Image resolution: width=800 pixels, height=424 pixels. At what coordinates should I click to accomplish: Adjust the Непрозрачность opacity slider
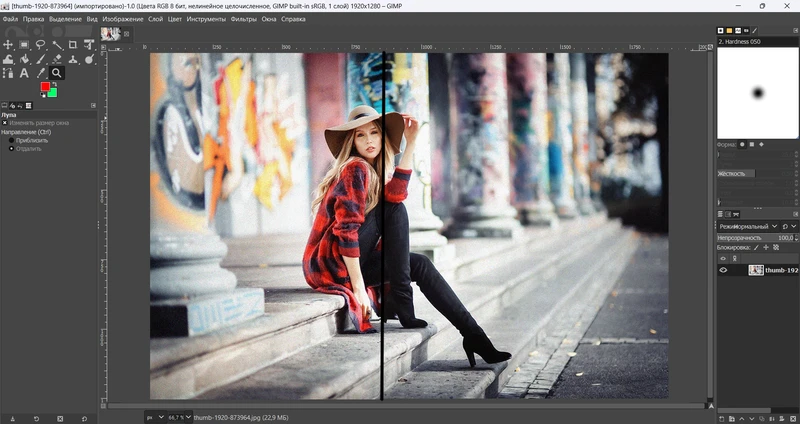point(756,238)
